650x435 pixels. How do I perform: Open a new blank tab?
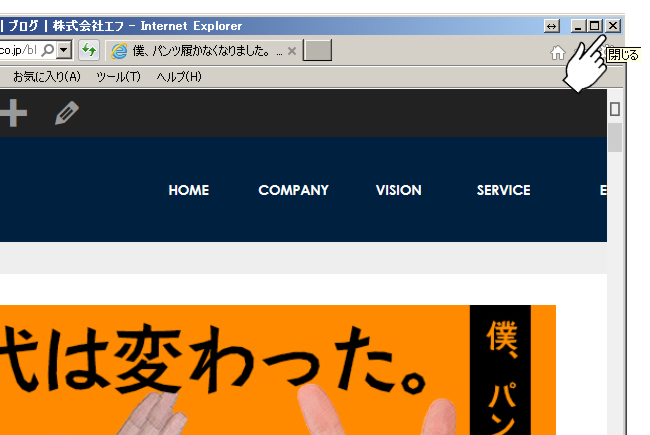pos(317,51)
